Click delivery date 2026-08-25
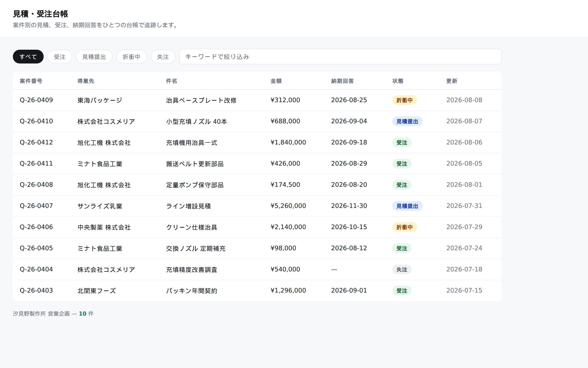Viewport: 588px width, 368px height. pyautogui.click(x=349, y=100)
